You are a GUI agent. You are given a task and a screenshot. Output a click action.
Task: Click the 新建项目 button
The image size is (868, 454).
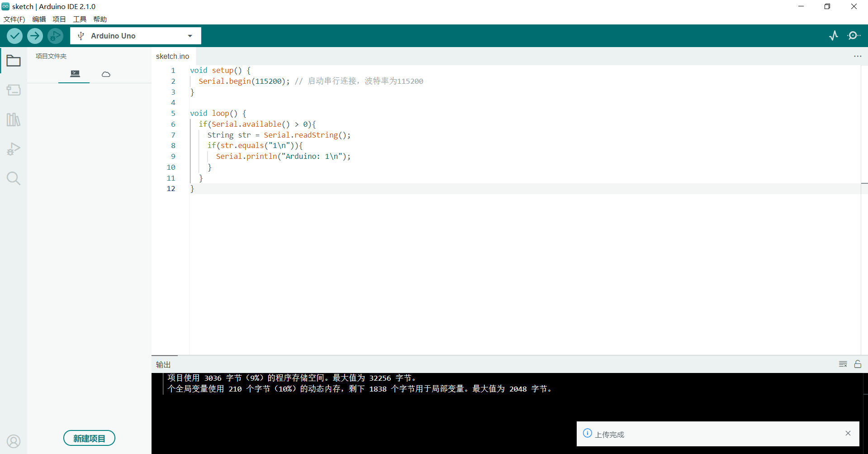tap(89, 438)
